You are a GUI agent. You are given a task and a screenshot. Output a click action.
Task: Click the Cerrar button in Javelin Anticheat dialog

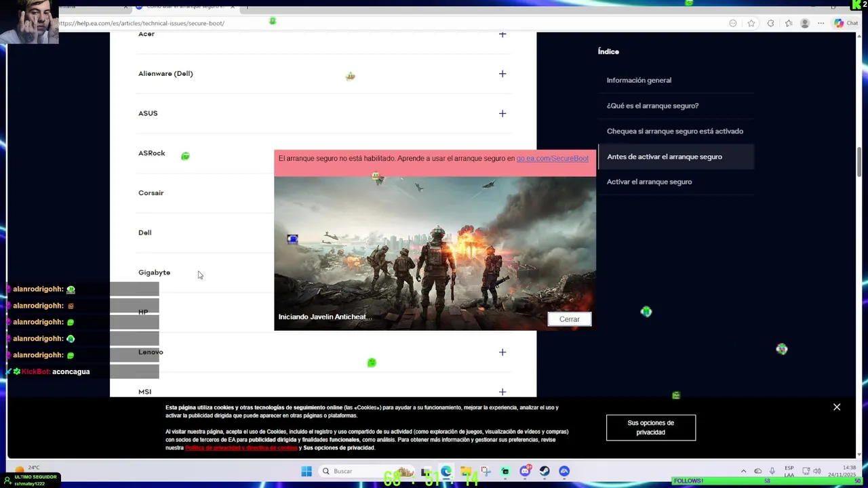pos(569,319)
